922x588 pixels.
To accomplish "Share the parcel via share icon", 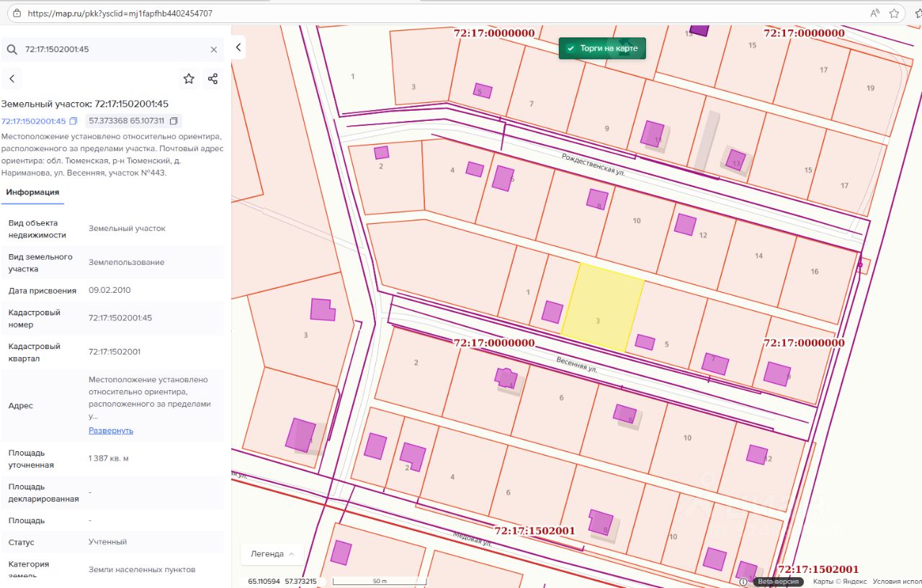I will [x=212, y=79].
